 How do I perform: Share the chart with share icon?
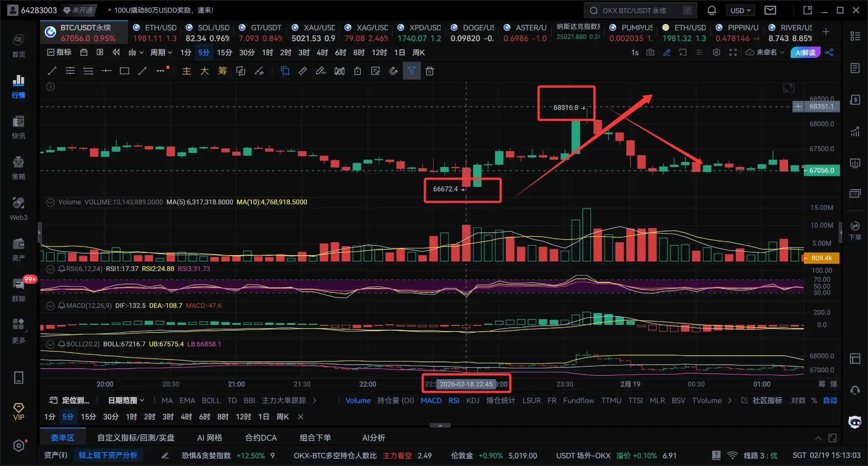coord(829,52)
